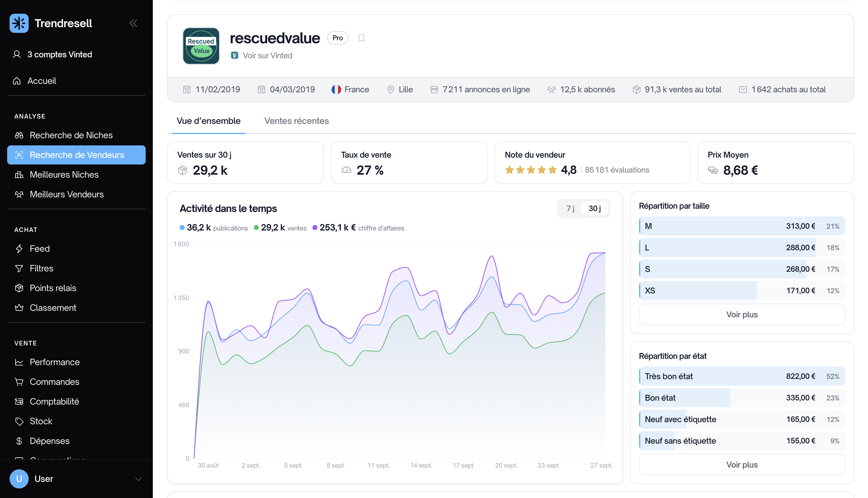868x498 pixels.
Task: Click 7 211 annonces en ligne stat
Action: pos(480,90)
